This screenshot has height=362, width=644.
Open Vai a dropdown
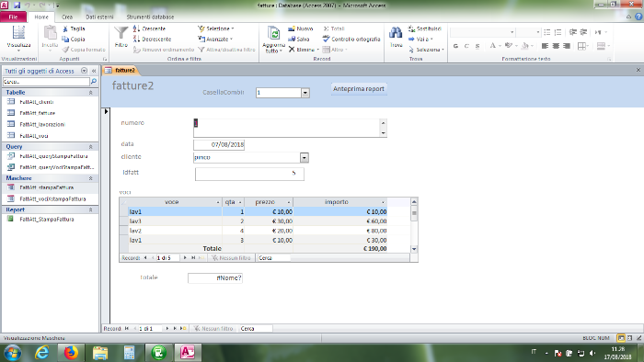tap(420, 39)
